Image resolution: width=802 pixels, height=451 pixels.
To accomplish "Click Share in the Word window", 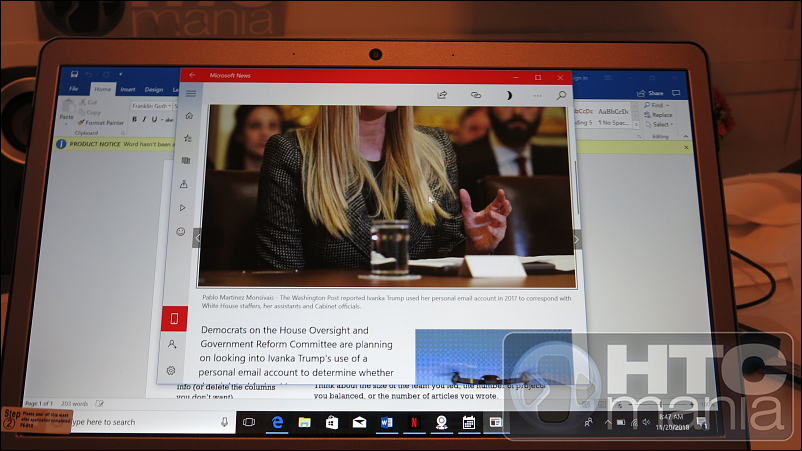I will pos(650,93).
